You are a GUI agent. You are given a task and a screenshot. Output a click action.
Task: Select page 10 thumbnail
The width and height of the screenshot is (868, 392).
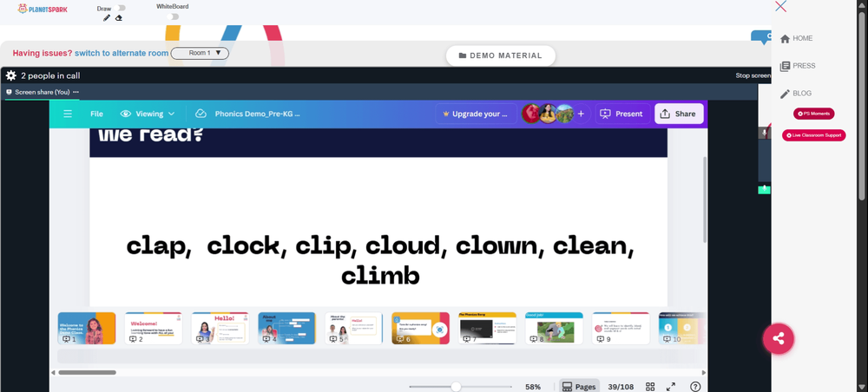682,329
